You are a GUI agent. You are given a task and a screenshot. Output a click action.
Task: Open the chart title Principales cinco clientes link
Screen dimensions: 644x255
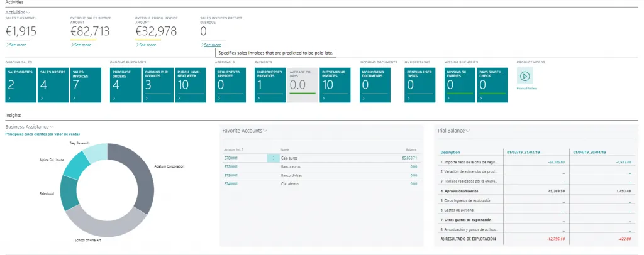pyautogui.click(x=43, y=134)
